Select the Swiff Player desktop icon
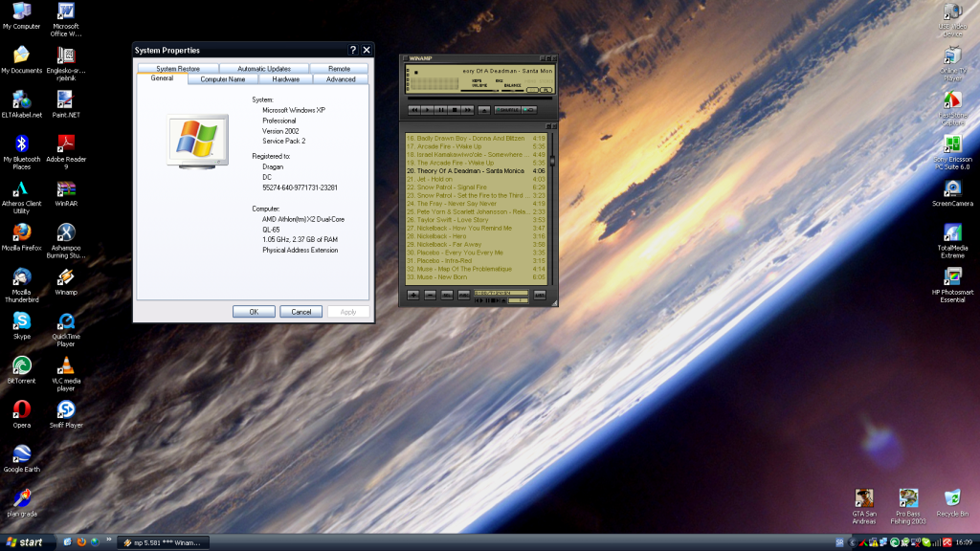This screenshot has width=980, height=551. (66, 415)
